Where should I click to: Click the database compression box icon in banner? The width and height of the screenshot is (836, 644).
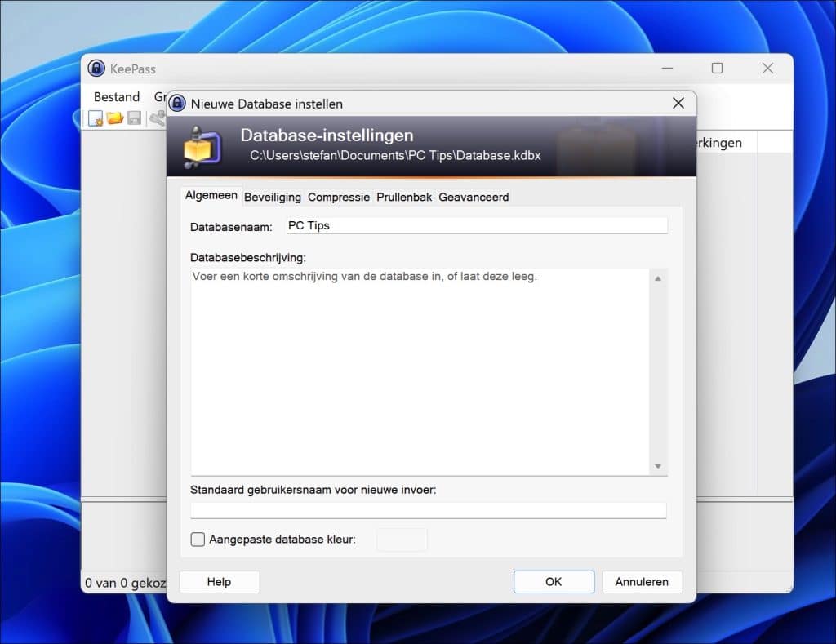point(199,147)
